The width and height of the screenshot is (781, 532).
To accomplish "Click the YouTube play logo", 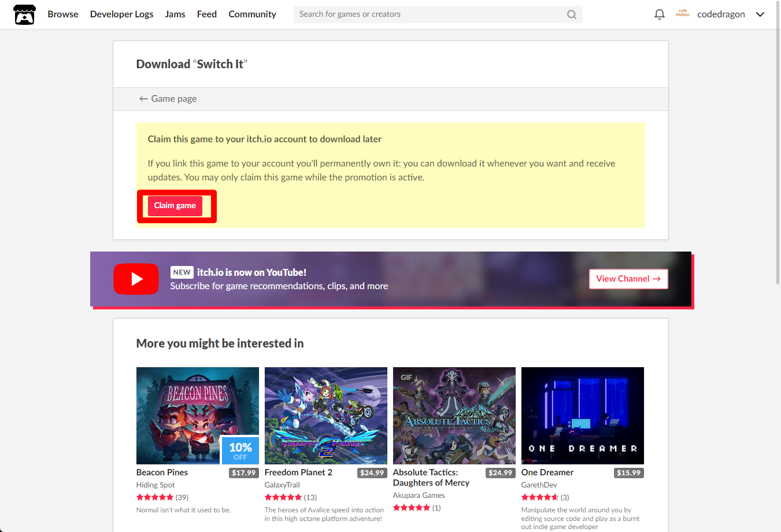I will coord(136,279).
